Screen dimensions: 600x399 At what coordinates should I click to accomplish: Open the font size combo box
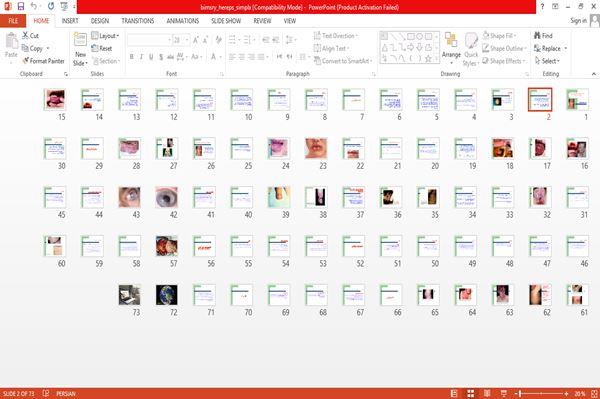(181, 40)
